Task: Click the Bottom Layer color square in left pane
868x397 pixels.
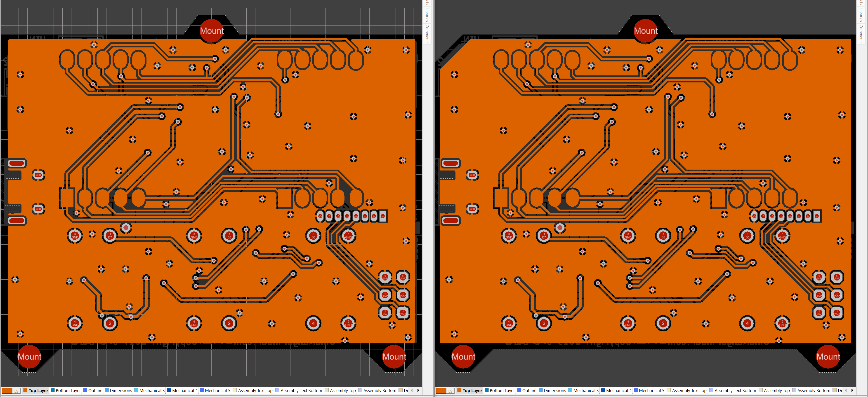Action: [53, 390]
